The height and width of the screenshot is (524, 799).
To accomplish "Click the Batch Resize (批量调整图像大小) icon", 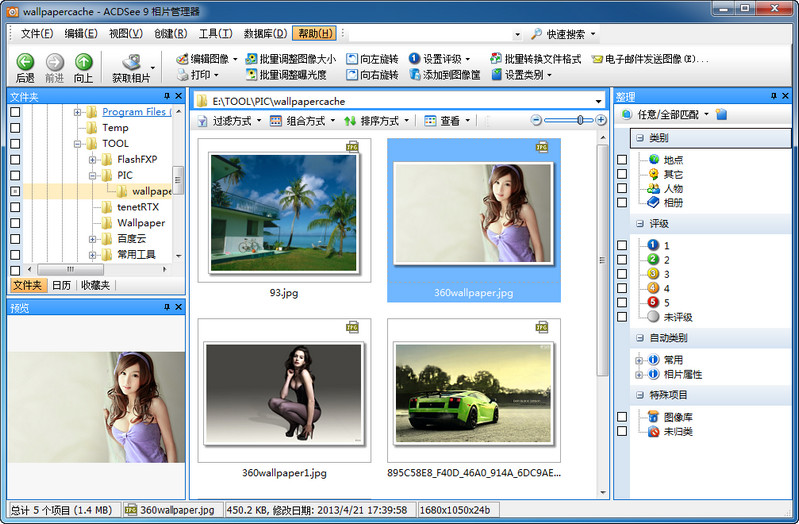I will [251, 59].
